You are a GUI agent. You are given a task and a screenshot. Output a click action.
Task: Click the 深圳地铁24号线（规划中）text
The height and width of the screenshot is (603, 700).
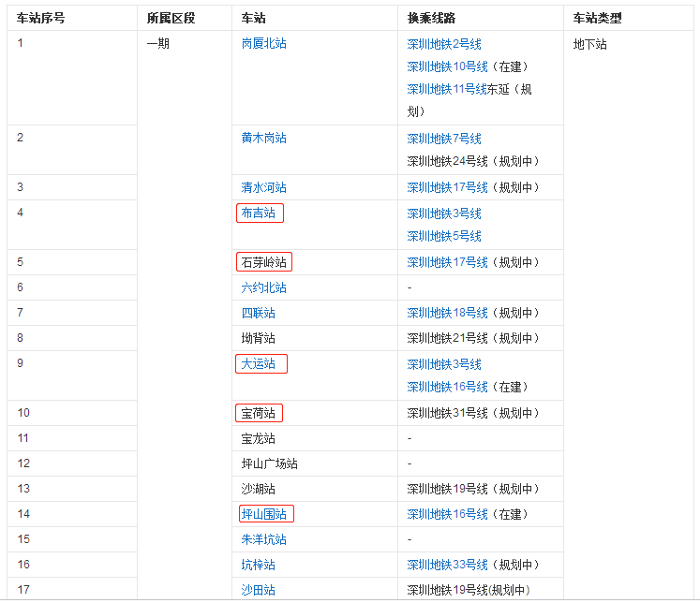click(x=473, y=161)
